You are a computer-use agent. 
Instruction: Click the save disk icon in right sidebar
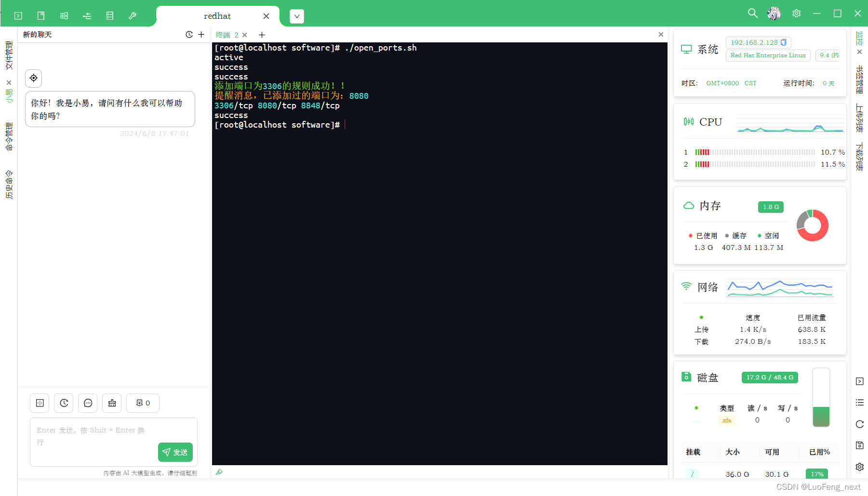point(860,445)
